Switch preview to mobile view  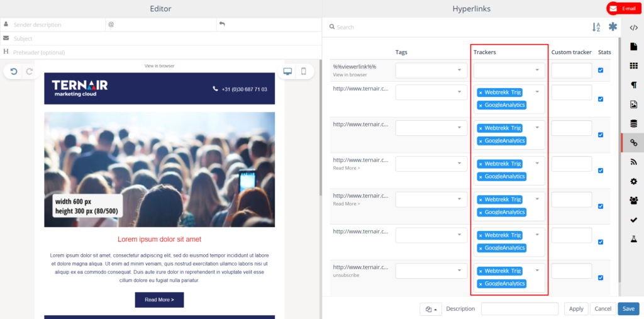[x=304, y=72]
